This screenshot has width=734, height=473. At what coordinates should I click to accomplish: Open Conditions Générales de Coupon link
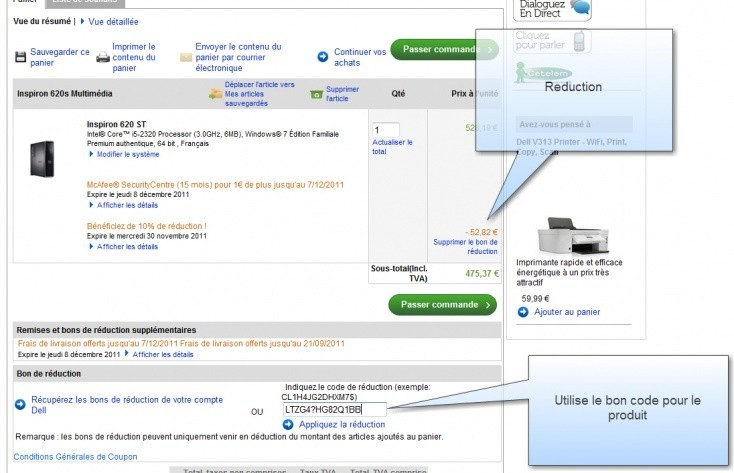coord(75,457)
